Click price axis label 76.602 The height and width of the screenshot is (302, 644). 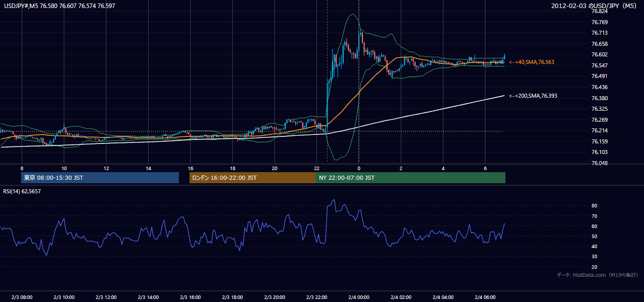click(600, 54)
